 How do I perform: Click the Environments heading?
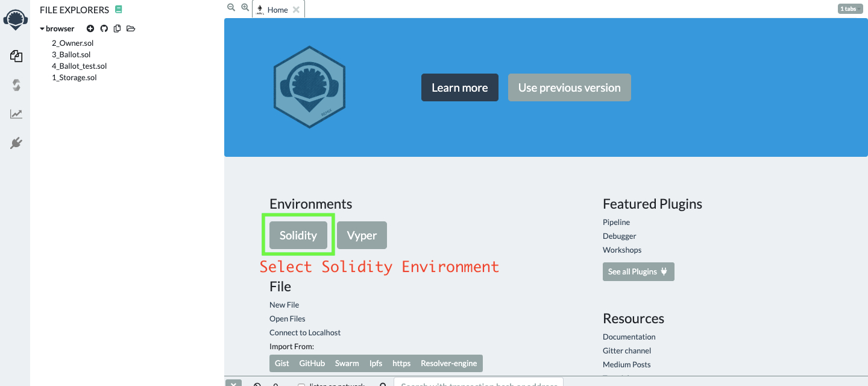coord(311,204)
